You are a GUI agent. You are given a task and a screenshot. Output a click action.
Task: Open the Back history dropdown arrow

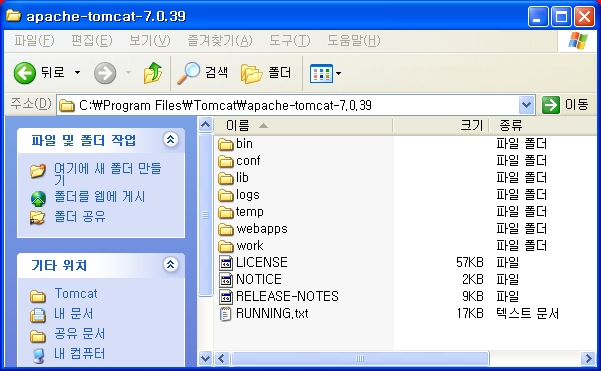click(77, 72)
